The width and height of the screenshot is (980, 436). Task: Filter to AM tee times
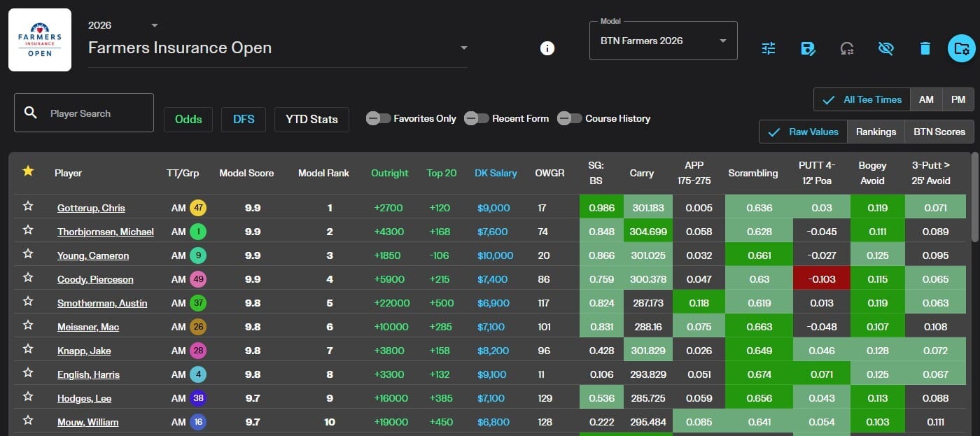click(926, 99)
